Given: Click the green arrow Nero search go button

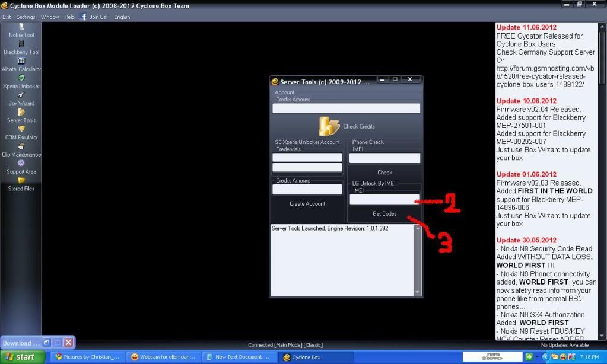Looking at the screenshot, I should click(529, 357).
